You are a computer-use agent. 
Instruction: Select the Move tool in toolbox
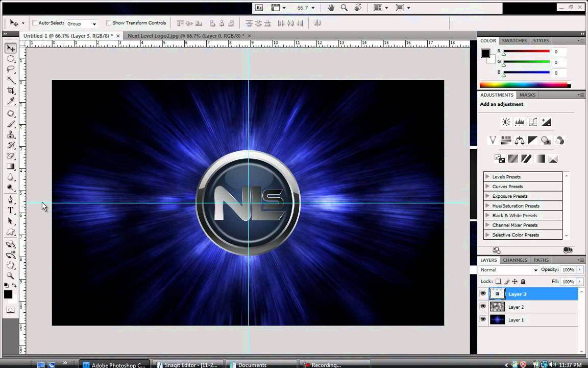[x=11, y=48]
